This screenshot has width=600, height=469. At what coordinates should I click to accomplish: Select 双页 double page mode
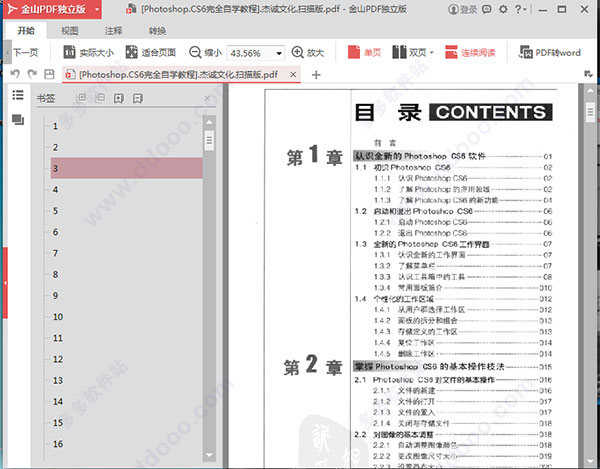(409, 52)
